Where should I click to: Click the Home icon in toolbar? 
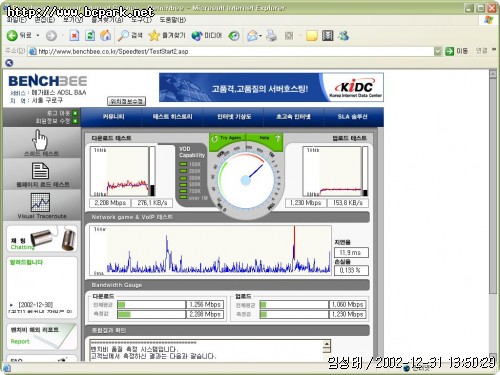point(106,35)
